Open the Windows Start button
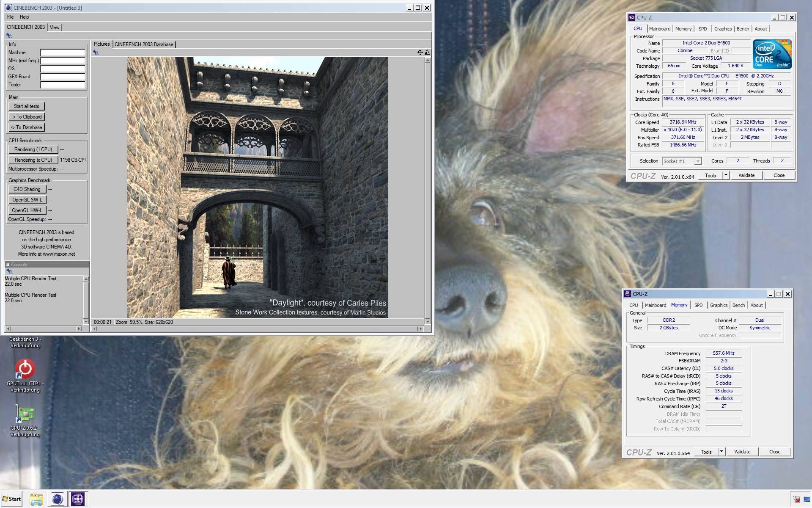 tap(11, 499)
